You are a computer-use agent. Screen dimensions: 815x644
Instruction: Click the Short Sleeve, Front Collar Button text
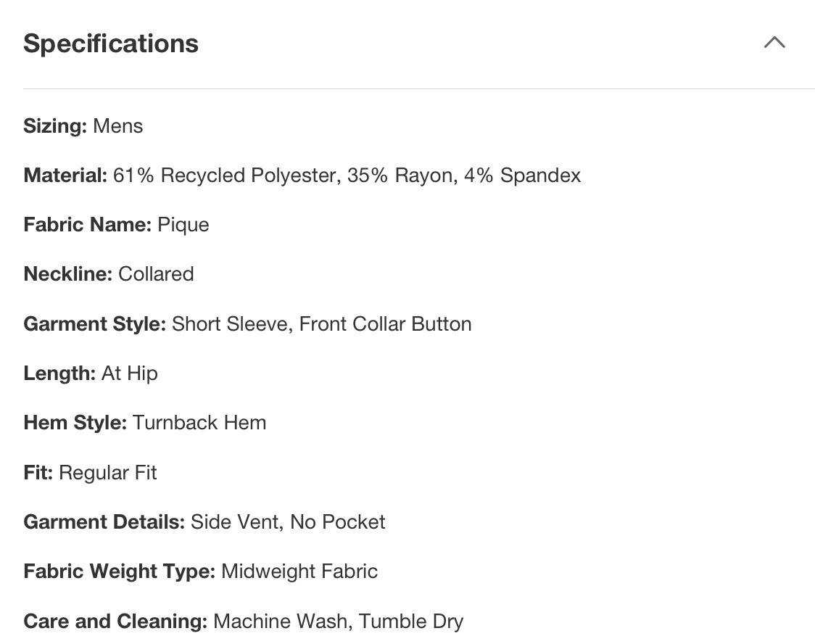(321, 323)
